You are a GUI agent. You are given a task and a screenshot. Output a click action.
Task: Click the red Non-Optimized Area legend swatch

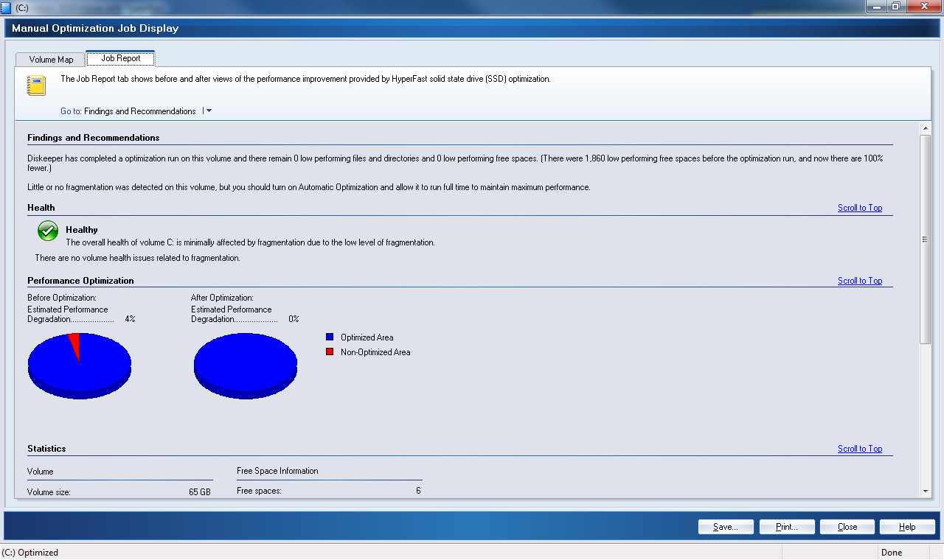coord(330,352)
